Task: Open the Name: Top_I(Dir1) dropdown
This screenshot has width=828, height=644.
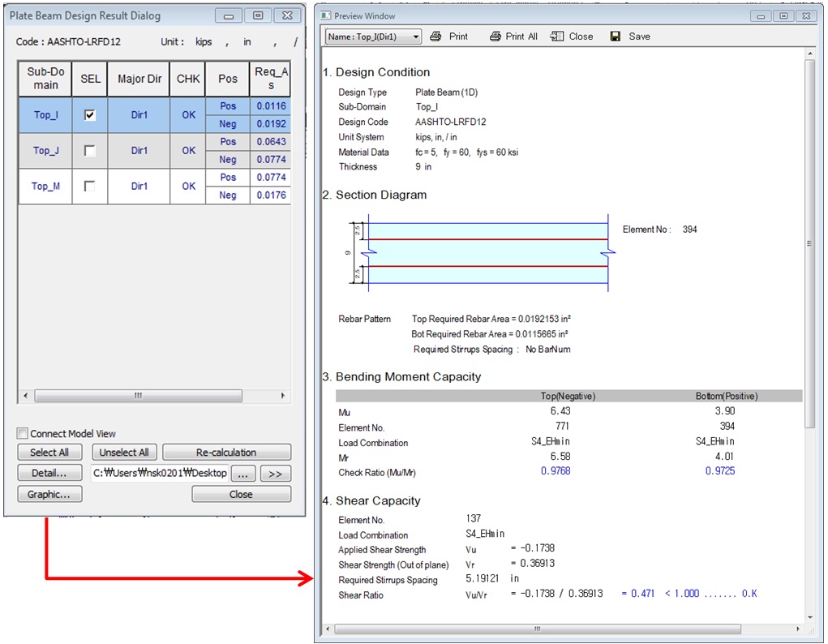Action: point(416,36)
